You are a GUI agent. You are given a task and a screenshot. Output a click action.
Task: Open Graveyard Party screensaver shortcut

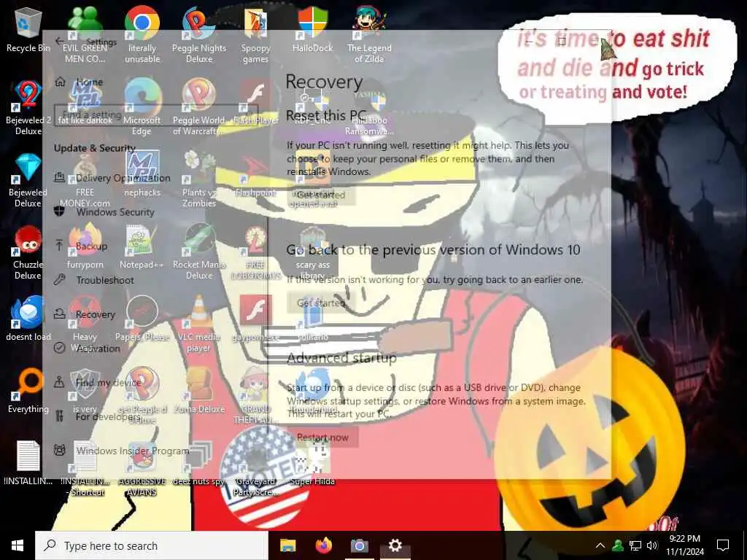coord(256,469)
